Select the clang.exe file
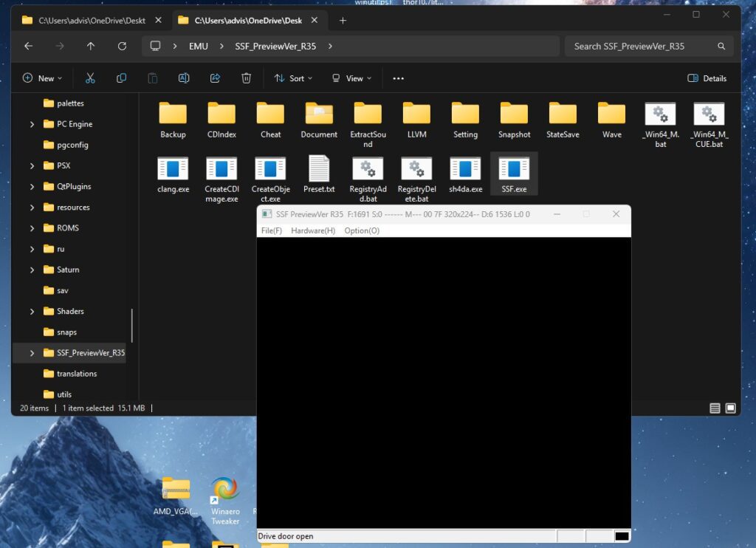The height and width of the screenshot is (548, 756). click(x=173, y=174)
